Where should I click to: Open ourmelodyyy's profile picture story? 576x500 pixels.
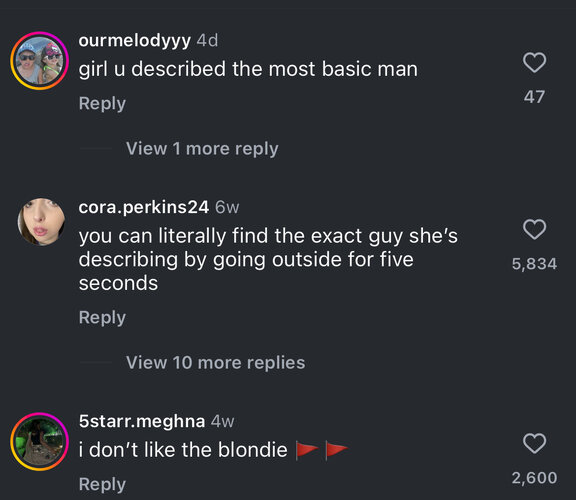coord(40,61)
